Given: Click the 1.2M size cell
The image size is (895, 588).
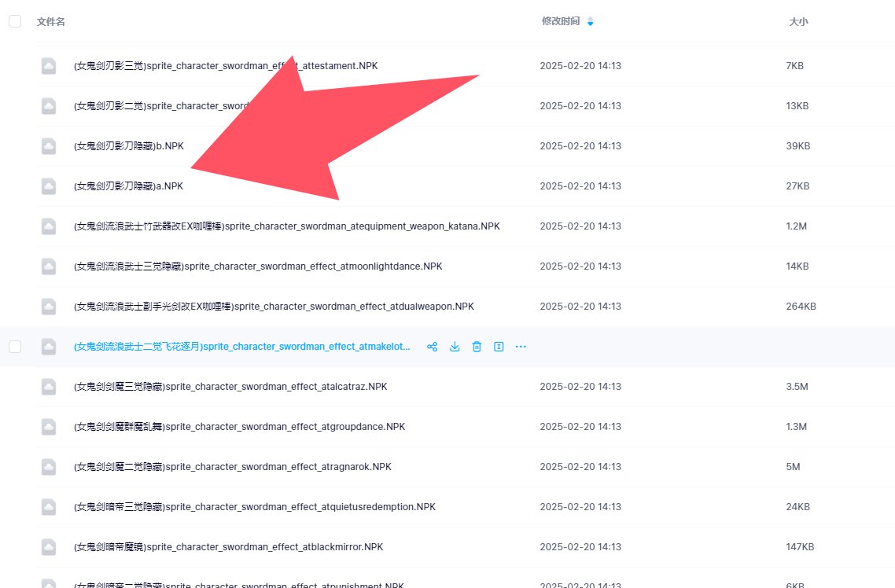Looking at the screenshot, I should click(796, 226).
